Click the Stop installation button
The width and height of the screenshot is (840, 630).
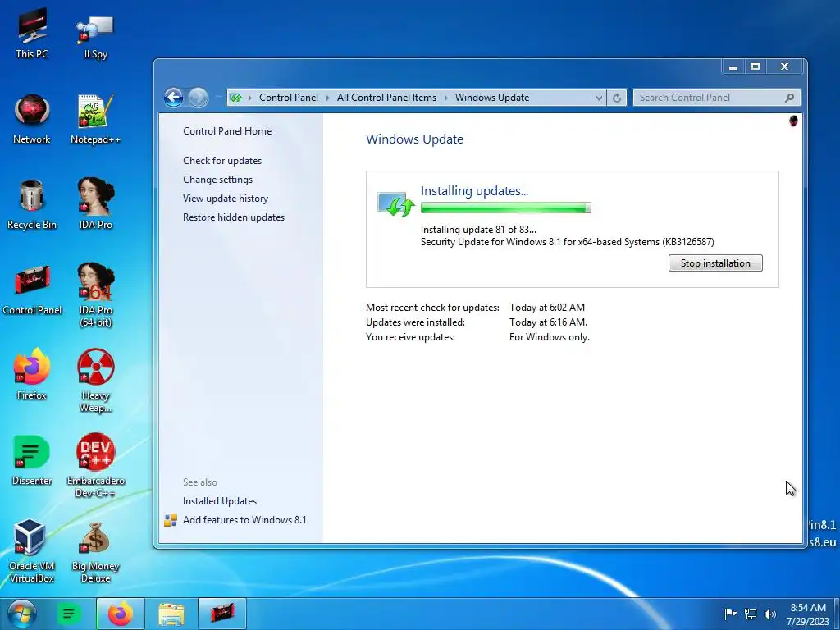point(715,263)
